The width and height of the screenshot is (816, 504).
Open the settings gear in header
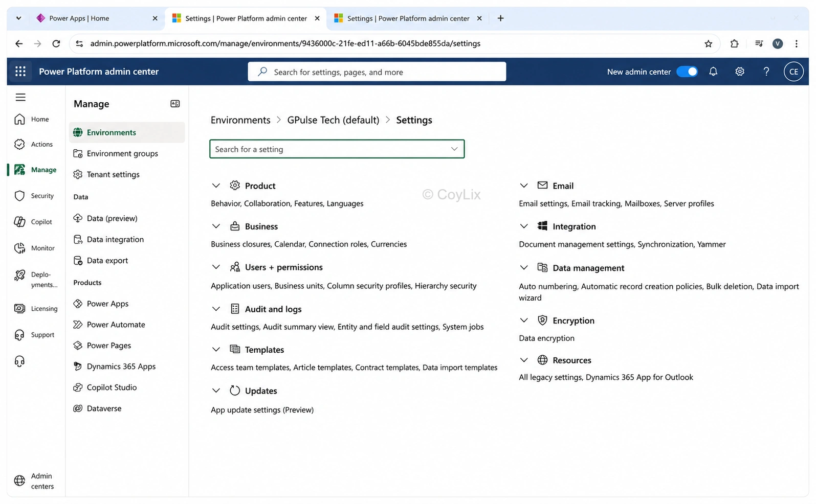pos(740,72)
